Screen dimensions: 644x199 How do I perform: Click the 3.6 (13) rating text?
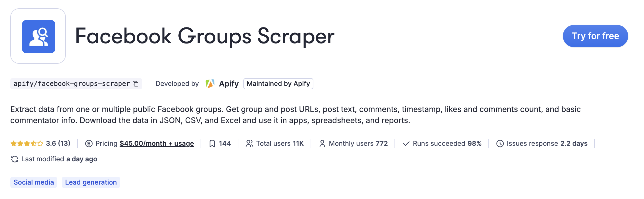click(x=58, y=144)
